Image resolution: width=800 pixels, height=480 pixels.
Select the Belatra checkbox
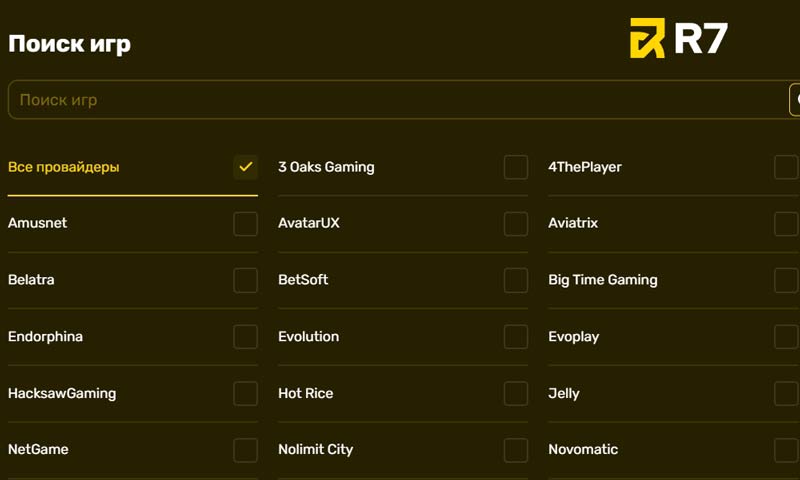(x=245, y=280)
